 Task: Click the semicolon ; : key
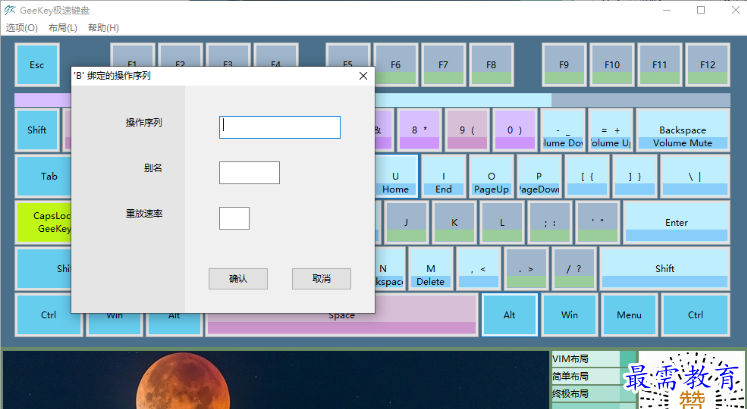point(550,222)
